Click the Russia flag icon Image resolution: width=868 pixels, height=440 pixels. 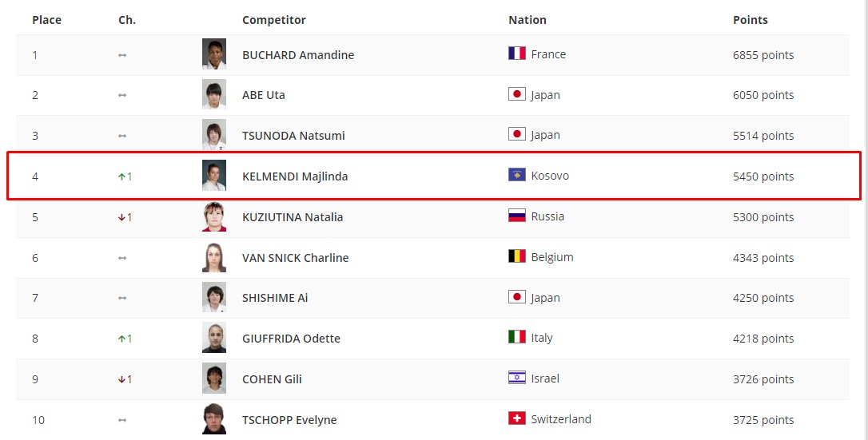click(x=516, y=216)
